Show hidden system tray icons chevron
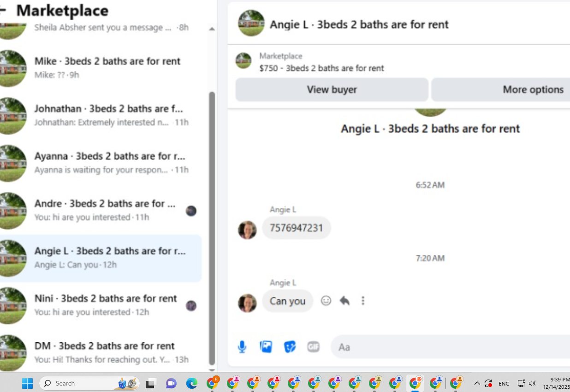This screenshot has height=392, width=570. pyautogui.click(x=477, y=383)
